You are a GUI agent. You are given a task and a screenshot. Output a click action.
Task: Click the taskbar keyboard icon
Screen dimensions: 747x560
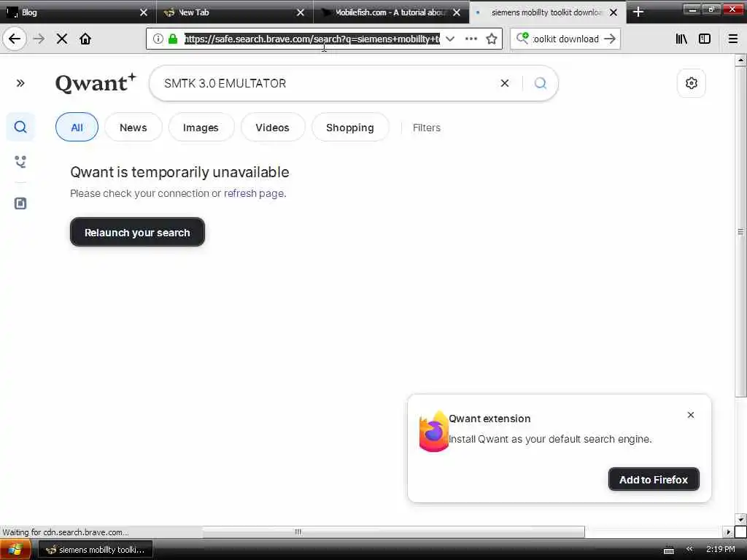point(669,550)
